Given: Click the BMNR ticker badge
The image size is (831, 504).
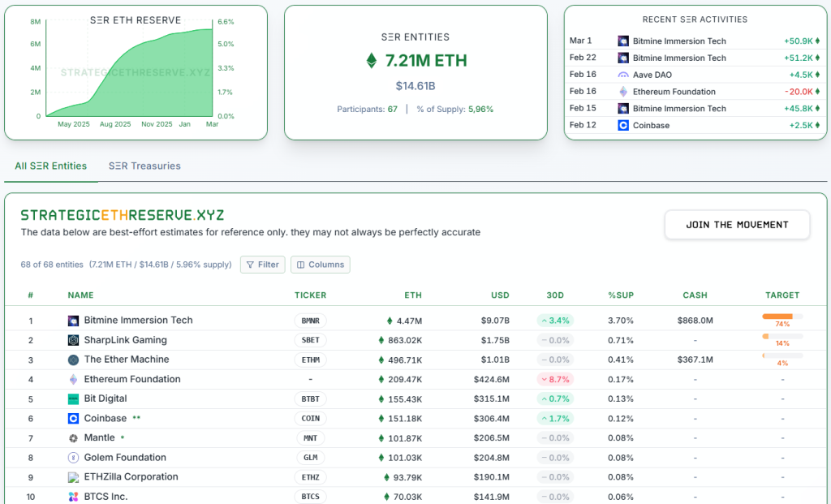Looking at the screenshot, I should tap(310, 321).
